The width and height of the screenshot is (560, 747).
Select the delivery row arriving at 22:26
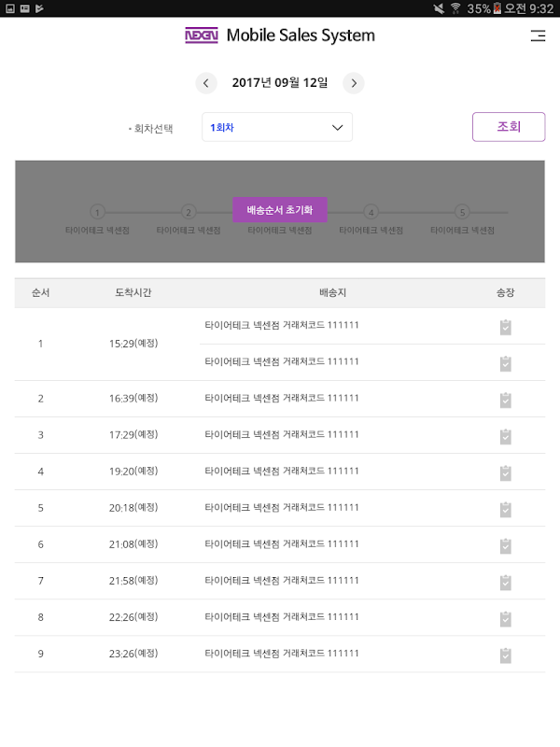pos(280,617)
